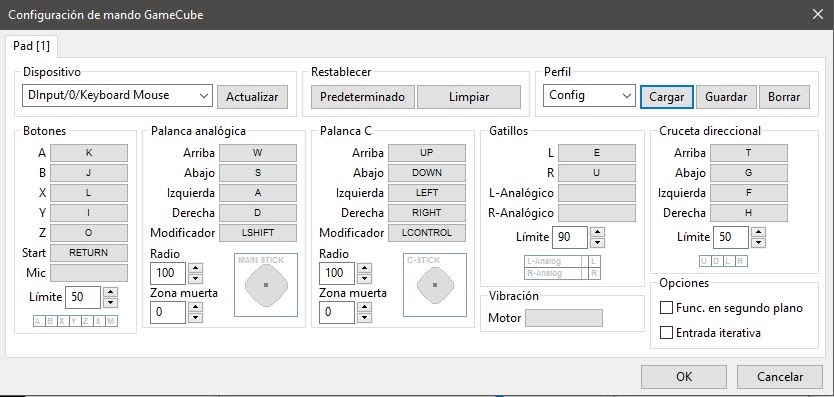834x397 pixels.
Task: Remap Start button mapped to RETURN
Action: click(x=89, y=253)
